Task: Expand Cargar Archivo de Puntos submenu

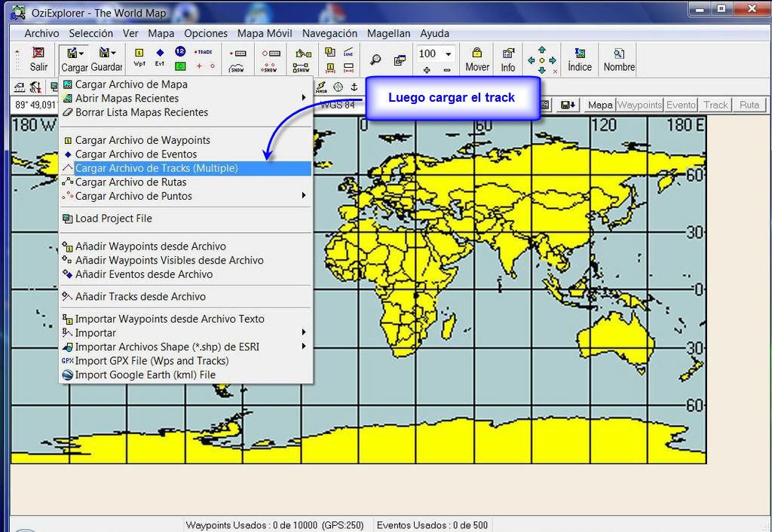Action: [185, 196]
